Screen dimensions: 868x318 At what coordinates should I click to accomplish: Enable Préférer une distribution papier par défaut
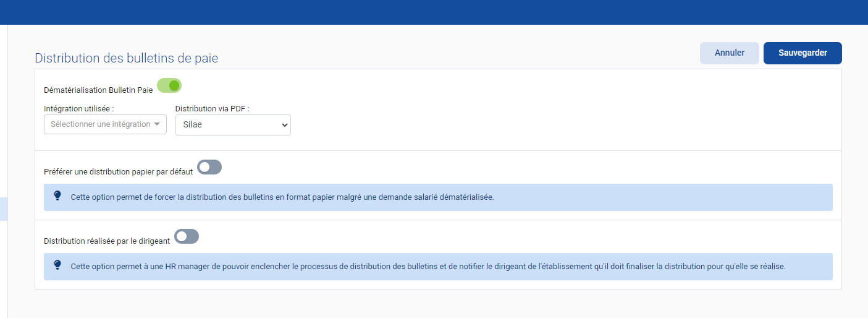pos(209,167)
